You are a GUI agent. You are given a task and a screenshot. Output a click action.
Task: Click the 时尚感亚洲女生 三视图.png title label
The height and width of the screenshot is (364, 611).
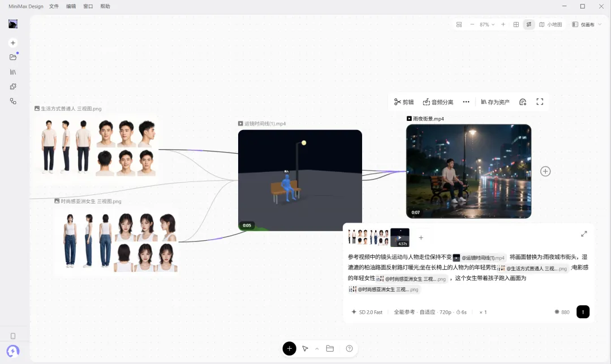pyautogui.click(x=91, y=201)
